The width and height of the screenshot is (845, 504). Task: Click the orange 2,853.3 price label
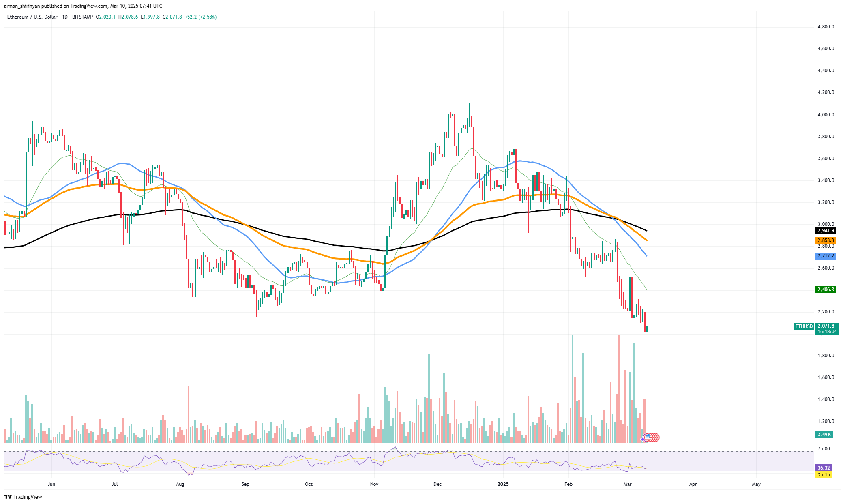(826, 240)
